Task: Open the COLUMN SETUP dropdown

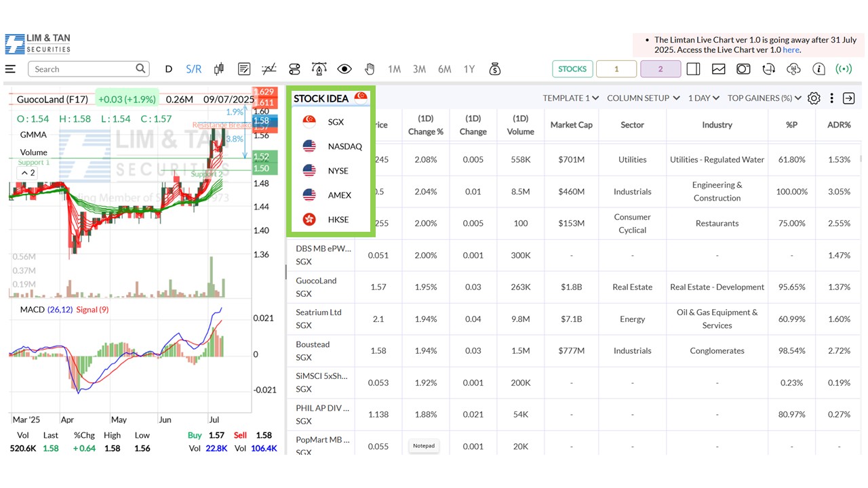Action: coord(643,98)
